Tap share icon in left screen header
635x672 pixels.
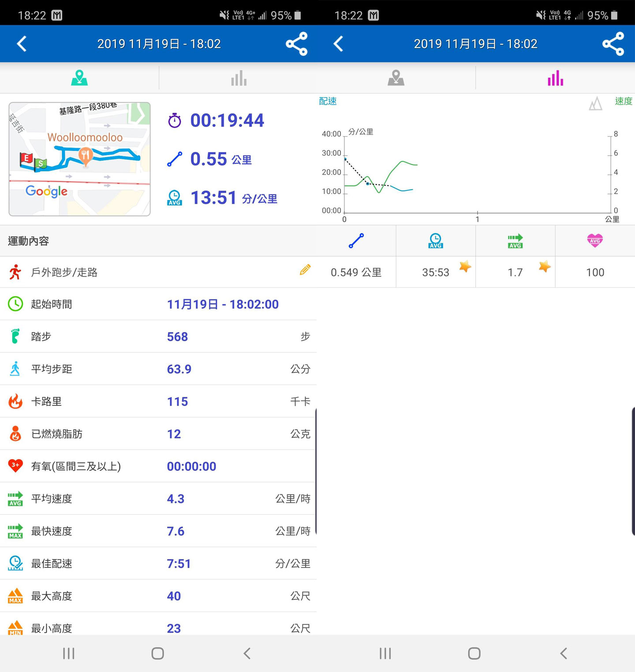coord(297,44)
